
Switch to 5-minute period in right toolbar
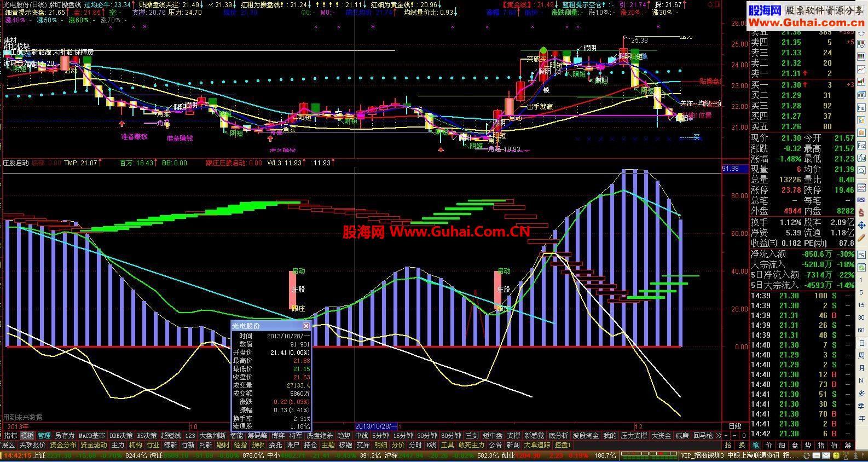[x=861, y=292]
